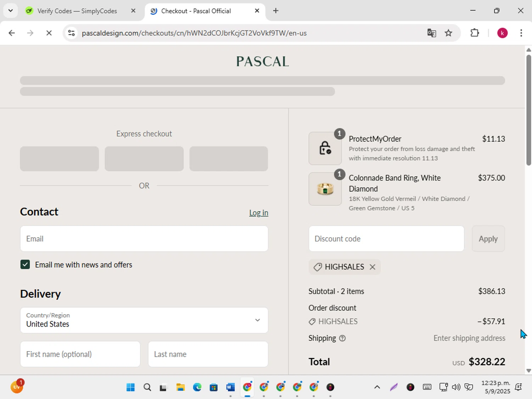Open the volume speaker tray icon
This screenshot has height=399, width=532.
[456, 387]
